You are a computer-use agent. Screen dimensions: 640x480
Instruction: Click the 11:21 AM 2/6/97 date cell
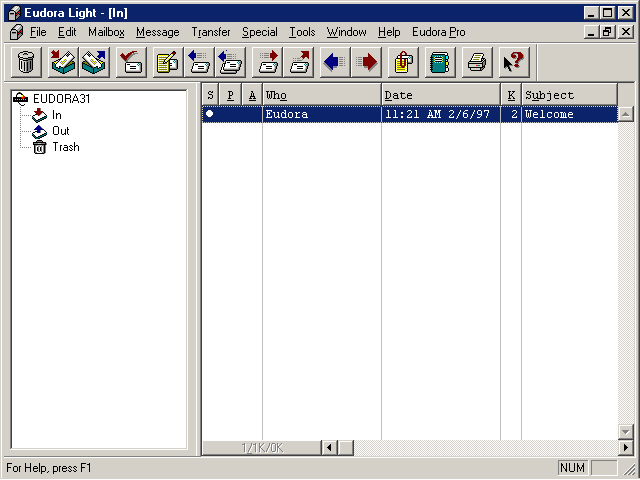[x=441, y=114]
